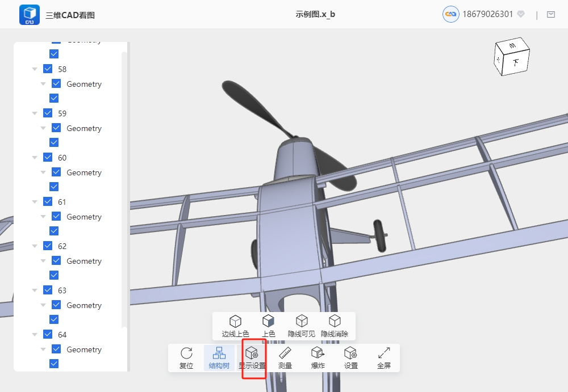This screenshot has height=392, width=568.
Task: Uncheck the checkbox for node 61
Action: coord(48,202)
